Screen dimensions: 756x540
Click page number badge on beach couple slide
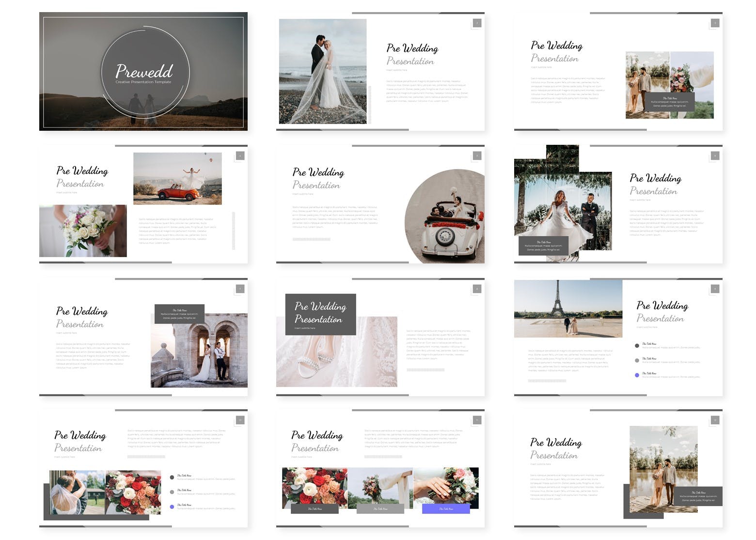tap(477, 23)
